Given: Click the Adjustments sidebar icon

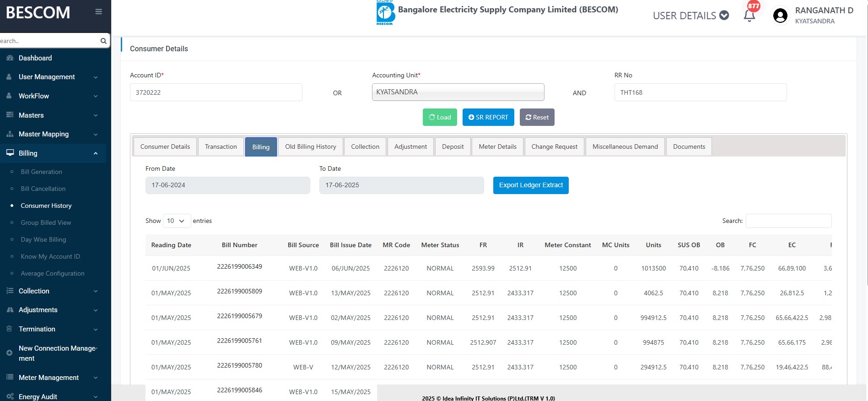Looking at the screenshot, I should point(10,310).
